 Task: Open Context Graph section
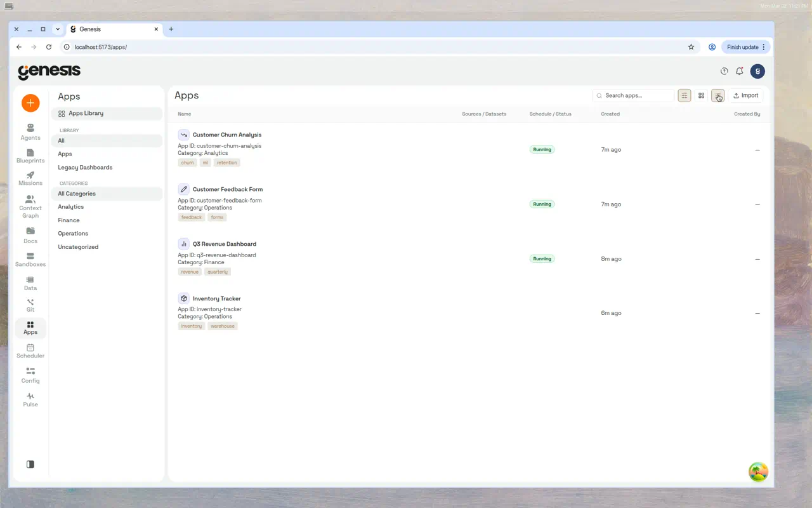(x=30, y=207)
